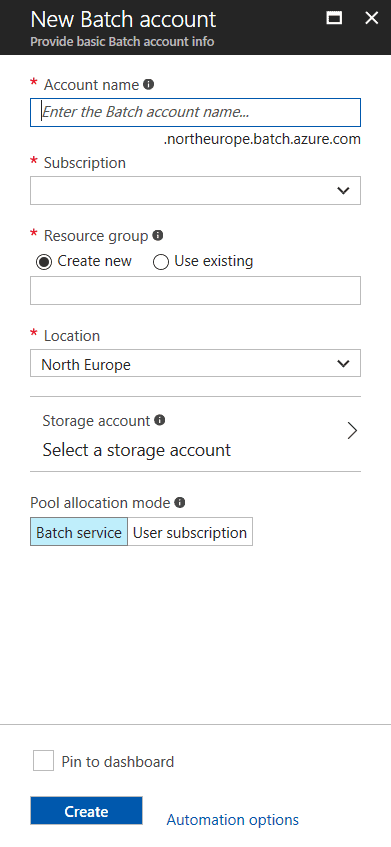Click the Resource group info icon
The width and height of the screenshot is (391, 847).
[158, 236]
